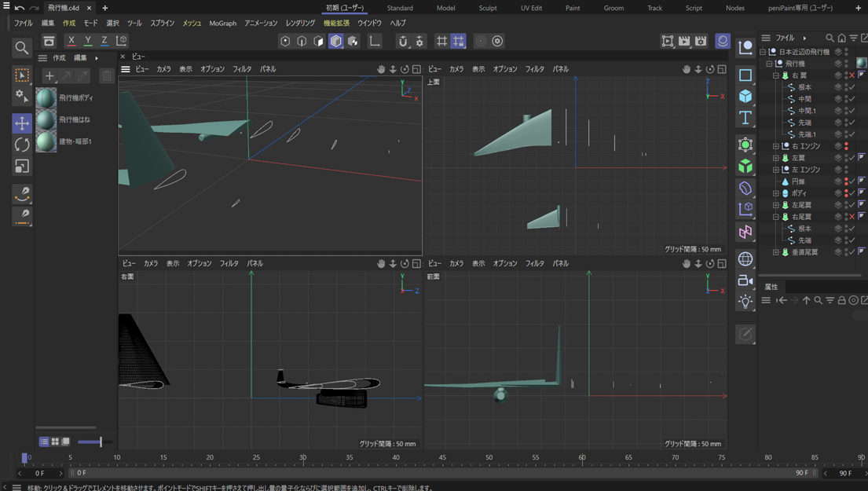
Task: Expand the 左翼 object in hierarchy
Action: pyautogui.click(x=776, y=158)
